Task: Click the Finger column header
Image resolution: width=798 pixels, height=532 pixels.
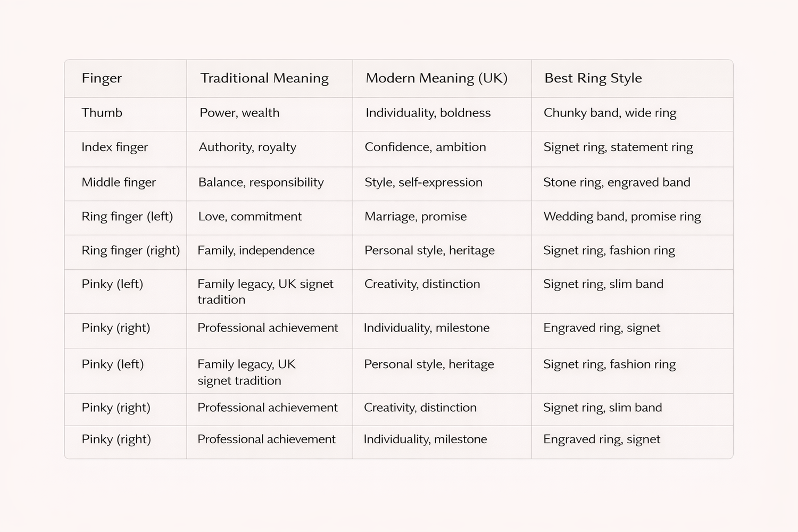Action: pos(102,78)
